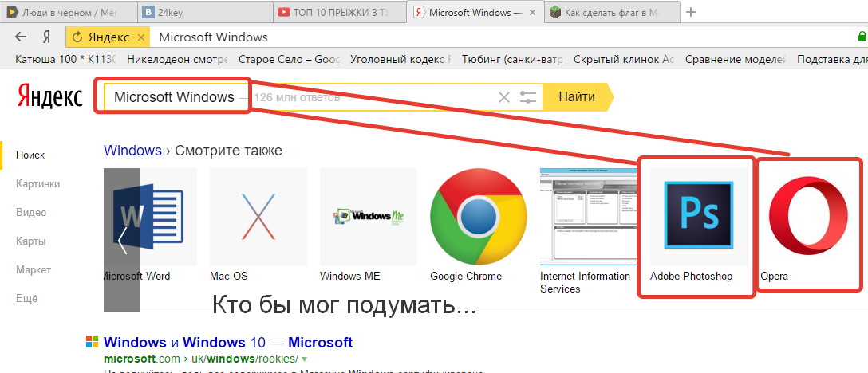Open result Windows и Windows 10 — Microsoft

pos(228,342)
